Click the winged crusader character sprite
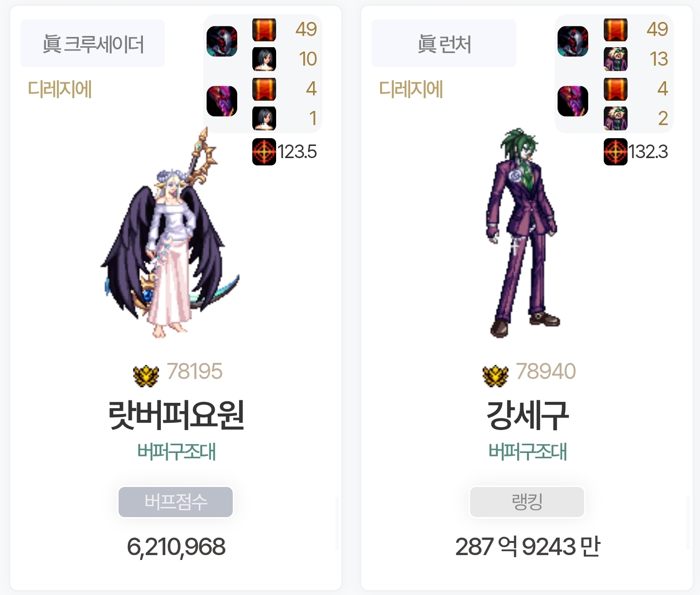 pos(170,234)
